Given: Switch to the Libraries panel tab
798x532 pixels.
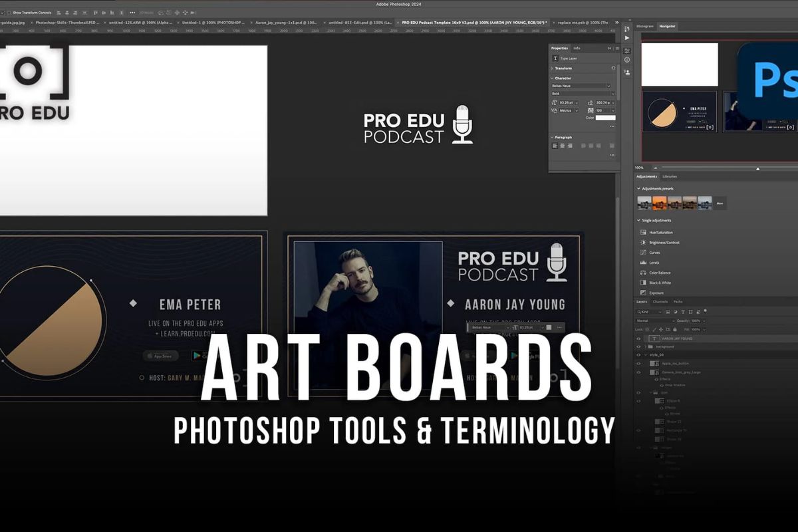Looking at the screenshot, I should point(670,176).
